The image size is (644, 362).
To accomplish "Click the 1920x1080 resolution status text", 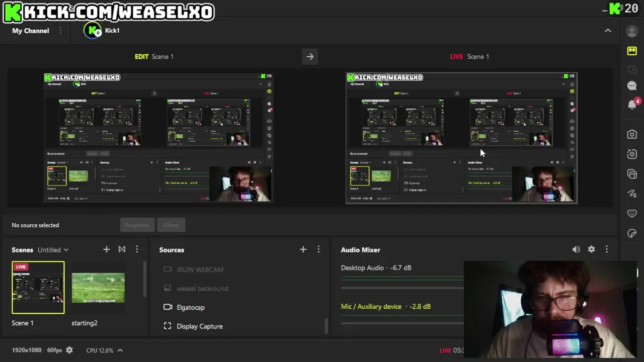I will click(27, 350).
